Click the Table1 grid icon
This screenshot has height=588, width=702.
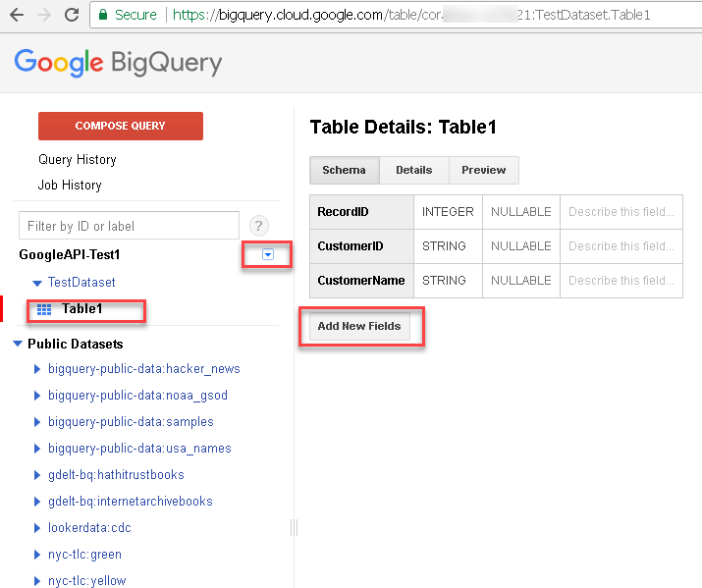pyautogui.click(x=44, y=309)
